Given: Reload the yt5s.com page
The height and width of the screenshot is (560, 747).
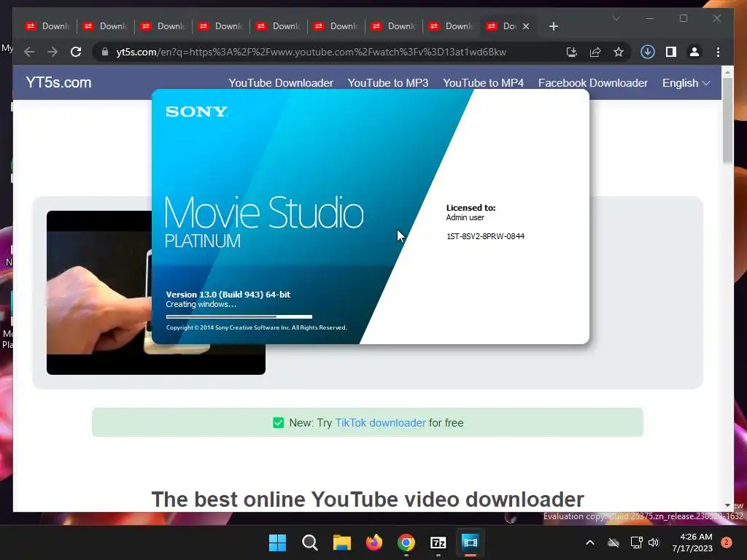Looking at the screenshot, I should (76, 52).
